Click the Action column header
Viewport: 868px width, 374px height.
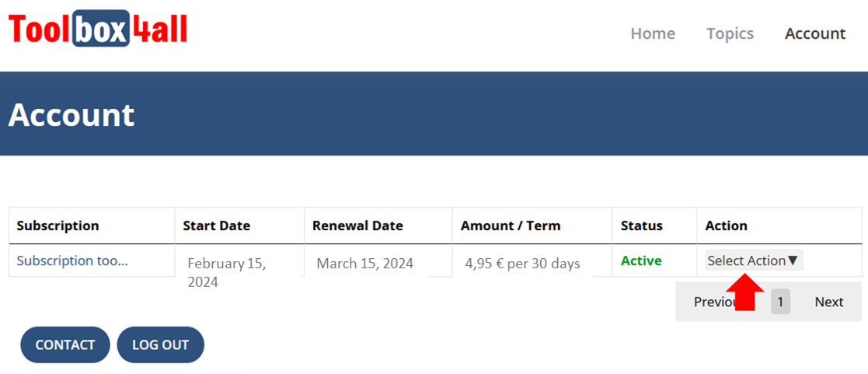tap(726, 225)
